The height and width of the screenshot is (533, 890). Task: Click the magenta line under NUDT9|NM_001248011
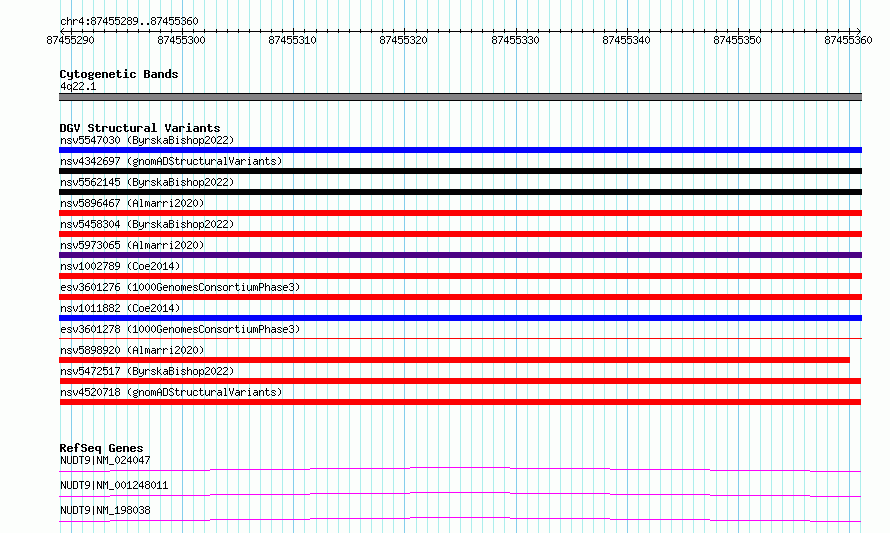tap(460, 494)
